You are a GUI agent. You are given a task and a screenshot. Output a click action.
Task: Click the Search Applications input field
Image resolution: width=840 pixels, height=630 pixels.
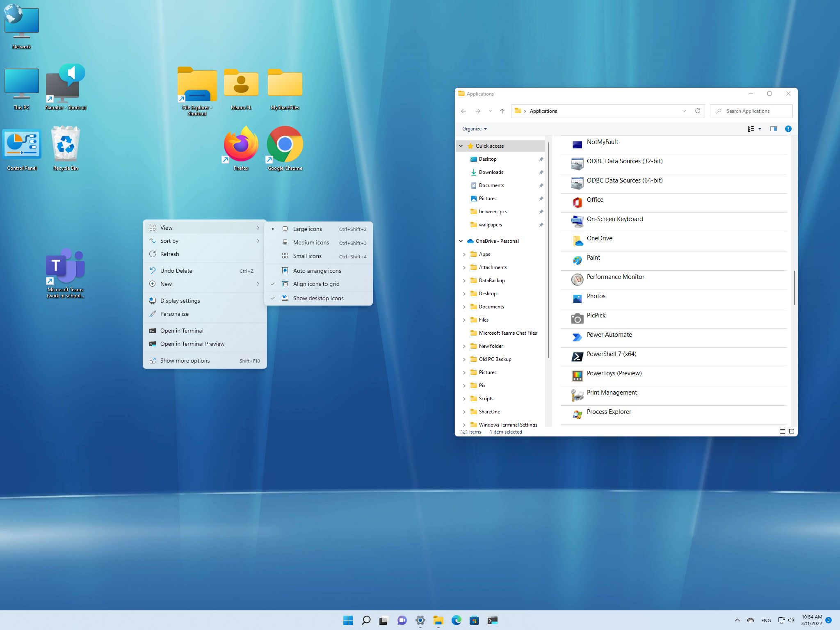coord(753,110)
